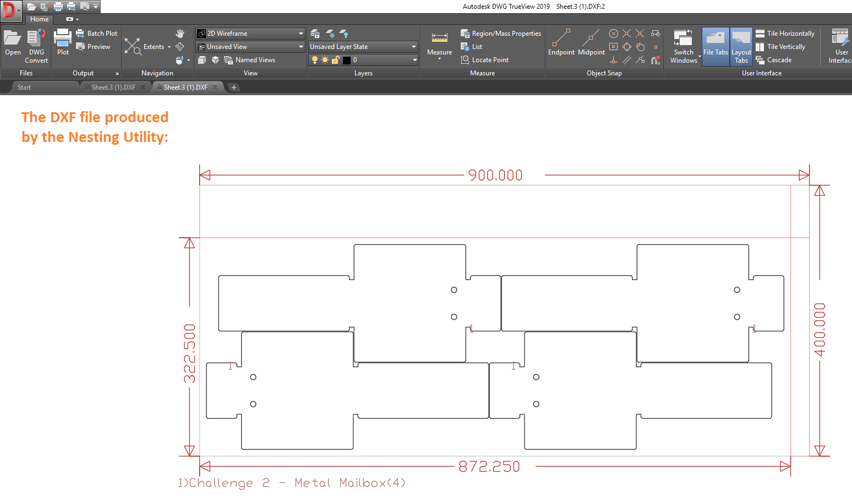Select the Plot tool
This screenshot has height=504, width=852.
click(x=62, y=41)
